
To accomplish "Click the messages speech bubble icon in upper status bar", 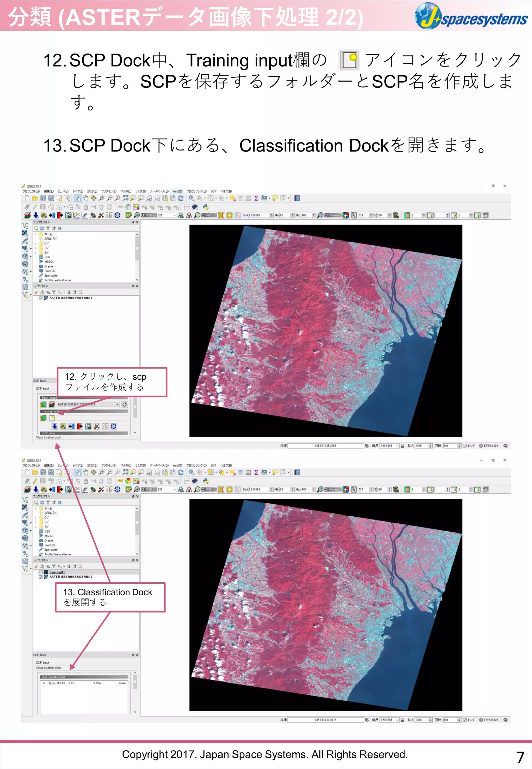I will pyautogui.click(x=505, y=445).
